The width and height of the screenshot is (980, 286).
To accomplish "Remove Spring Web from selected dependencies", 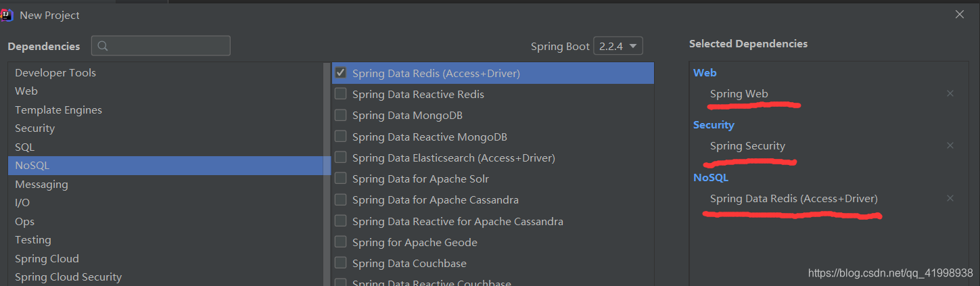I will click(x=950, y=93).
